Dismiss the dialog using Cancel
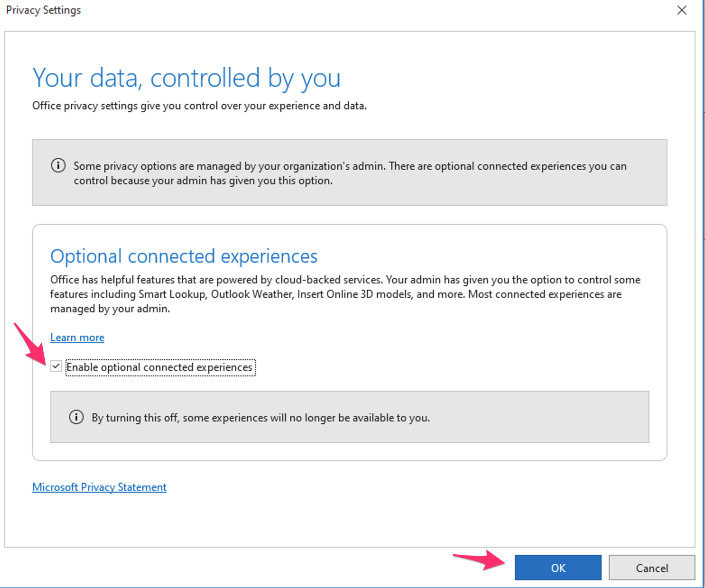The height and width of the screenshot is (588, 705). [652, 568]
